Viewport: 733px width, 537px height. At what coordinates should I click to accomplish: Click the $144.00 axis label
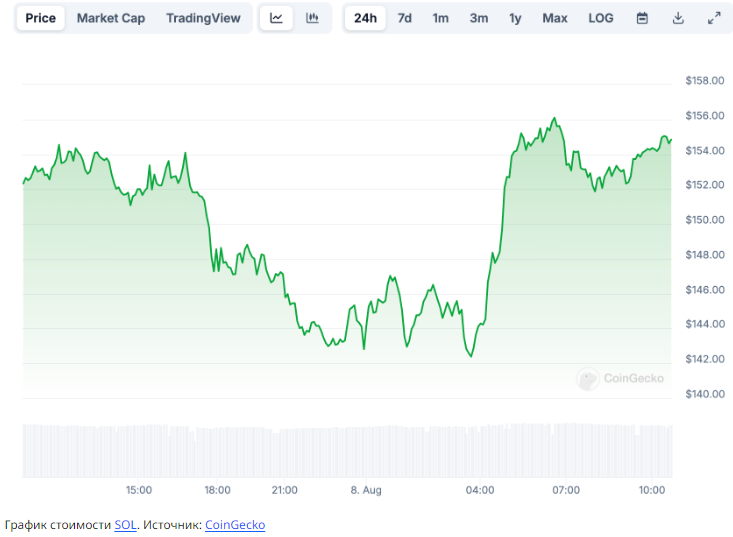pyautogui.click(x=704, y=324)
